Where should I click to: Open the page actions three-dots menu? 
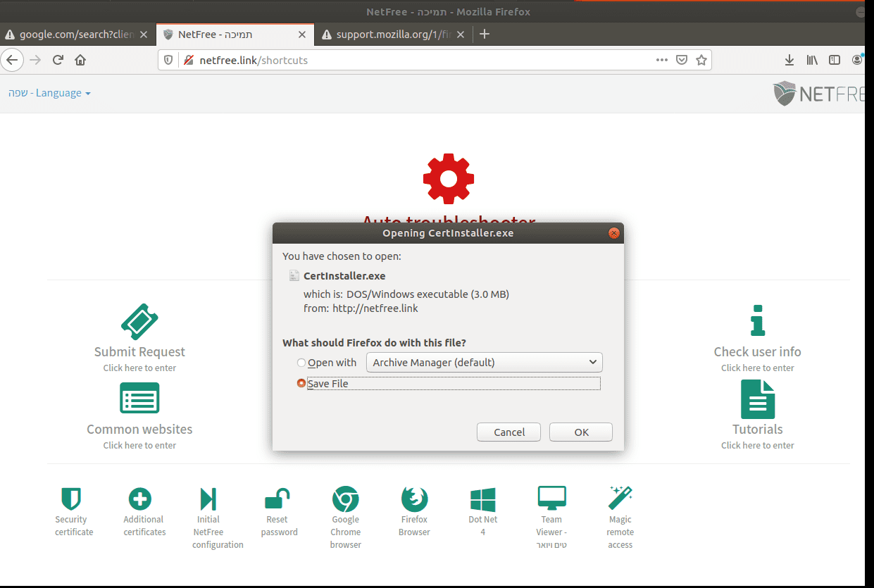click(661, 60)
